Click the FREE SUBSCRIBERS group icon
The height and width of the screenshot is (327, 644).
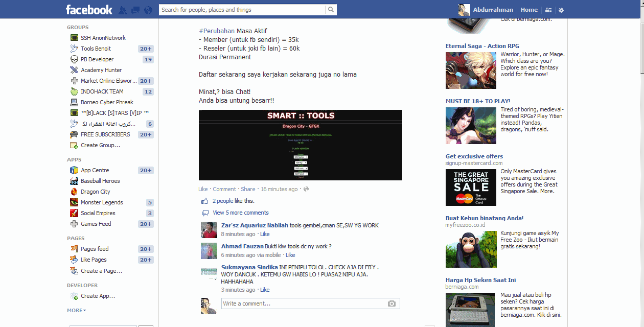click(74, 134)
